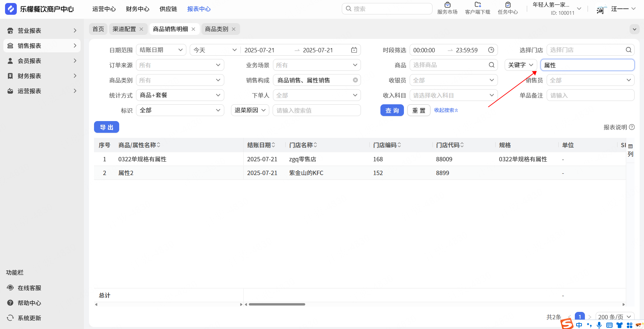
Task: Click the Sogou soft keyboard icon
Action: 609,325
